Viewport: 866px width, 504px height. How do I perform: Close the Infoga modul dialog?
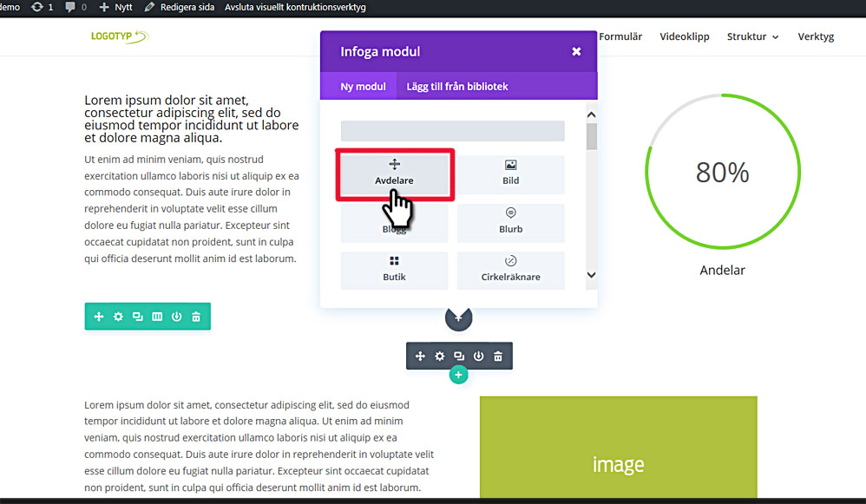click(576, 51)
